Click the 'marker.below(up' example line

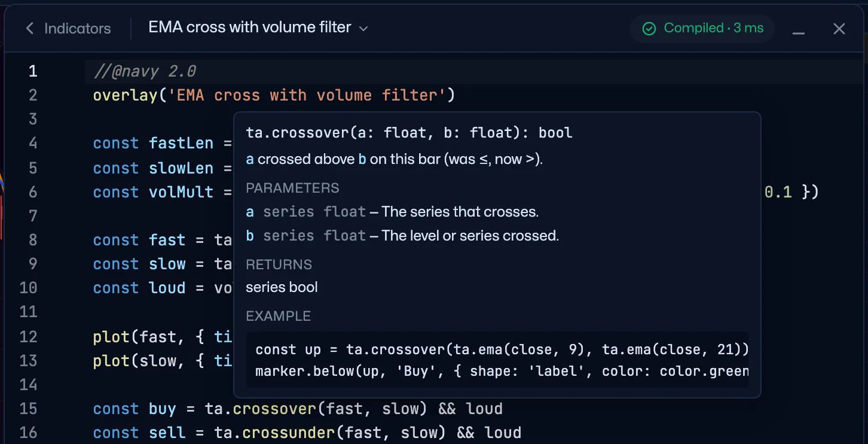click(502, 371)
